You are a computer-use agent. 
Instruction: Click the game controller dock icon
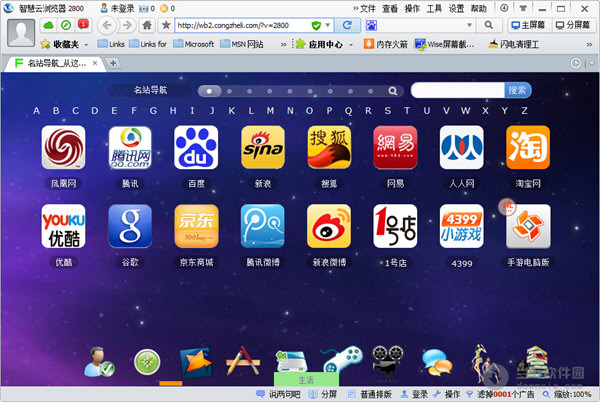tap(341, 360)
